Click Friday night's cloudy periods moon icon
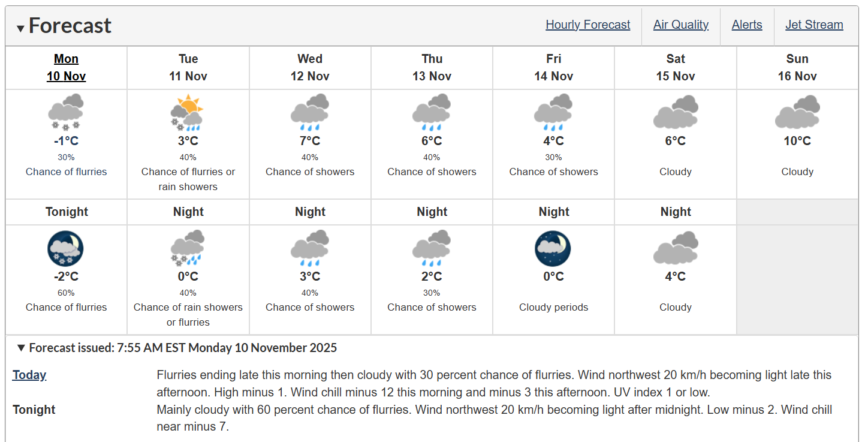868x442 pixels. [x=553, y=248]
